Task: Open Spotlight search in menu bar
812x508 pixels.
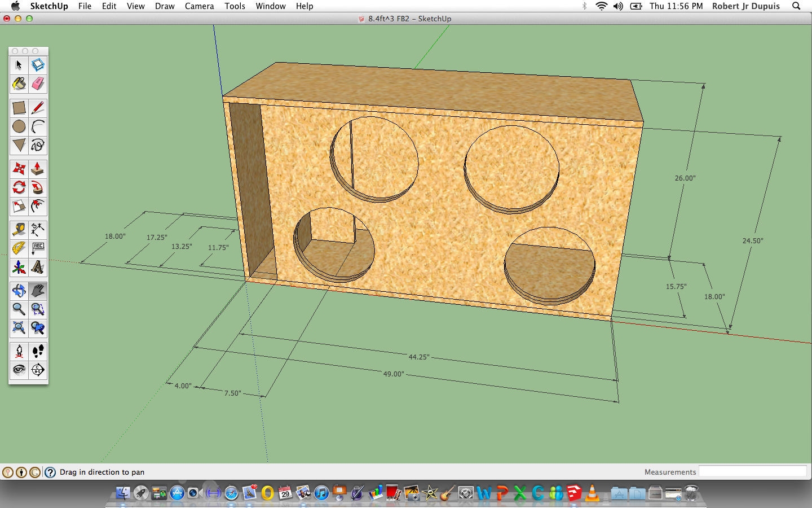Action: [796, 6]
